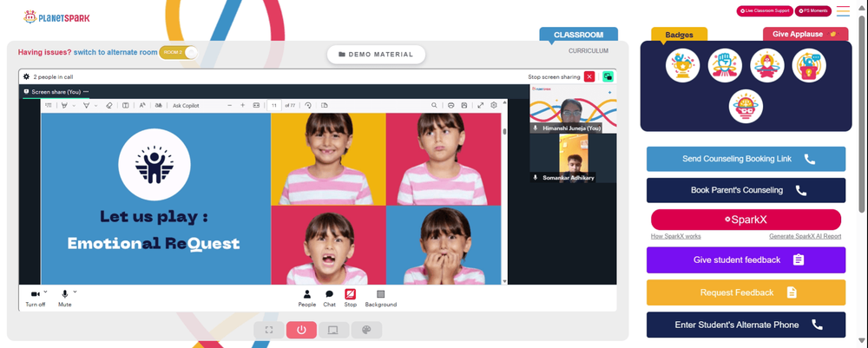868x348 pixels.
Task: Open the hamburger menu at top right
Action: coord(843,11)
